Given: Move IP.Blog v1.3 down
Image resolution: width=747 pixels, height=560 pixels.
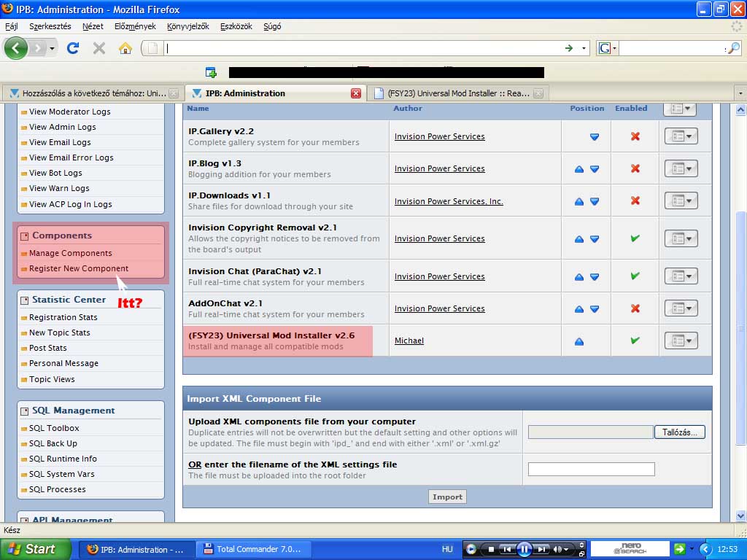Looking at the screenshot, I should click(595, 169).
